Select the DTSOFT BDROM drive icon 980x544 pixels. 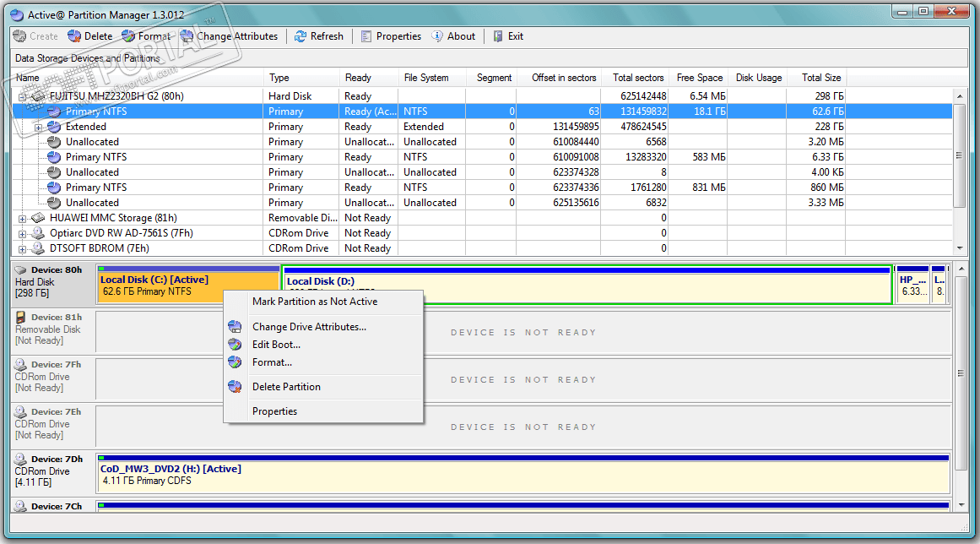pyautogui.click(x=38, y=248)
